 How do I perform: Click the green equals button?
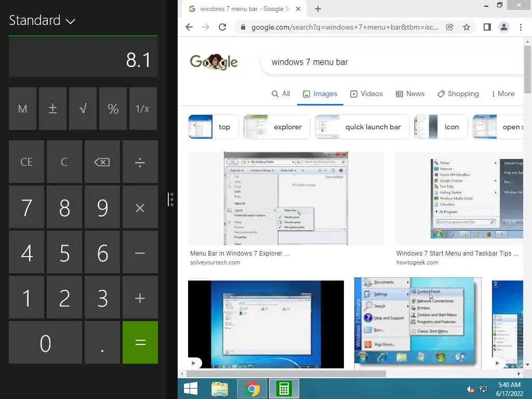pos(140,342)
